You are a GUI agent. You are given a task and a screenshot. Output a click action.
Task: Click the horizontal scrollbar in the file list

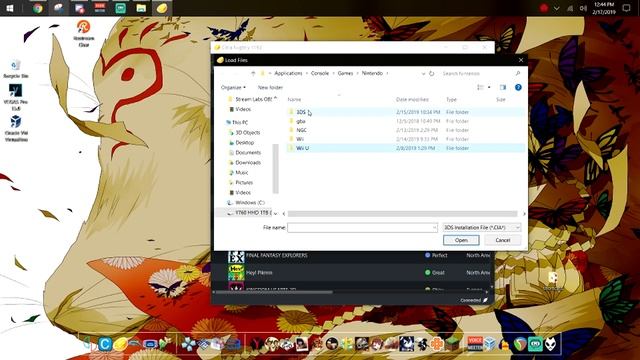402,213
